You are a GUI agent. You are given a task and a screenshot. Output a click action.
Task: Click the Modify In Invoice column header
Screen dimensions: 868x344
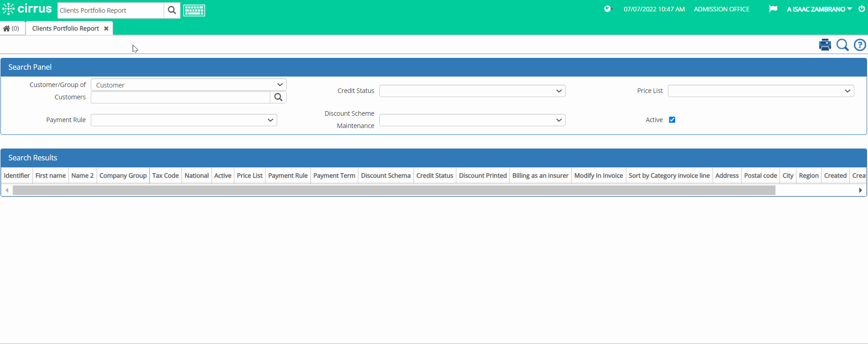coord(599,175)
